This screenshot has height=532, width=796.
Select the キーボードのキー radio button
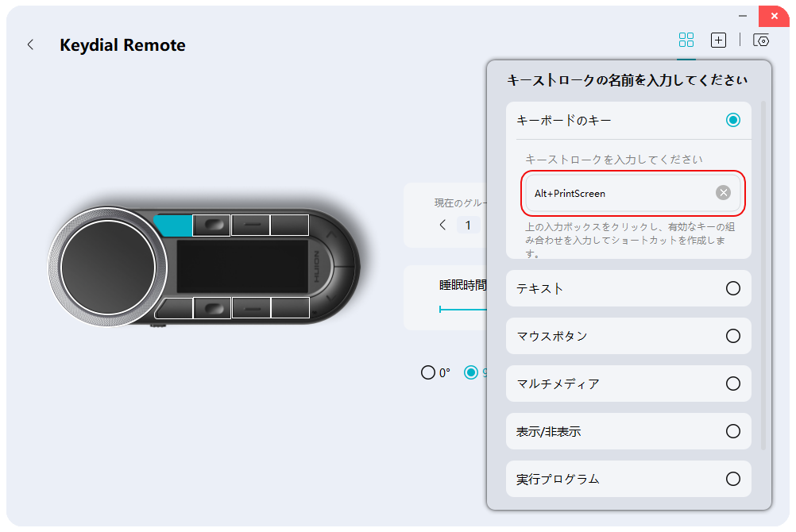pyautogui.click(x=732, y=120)
